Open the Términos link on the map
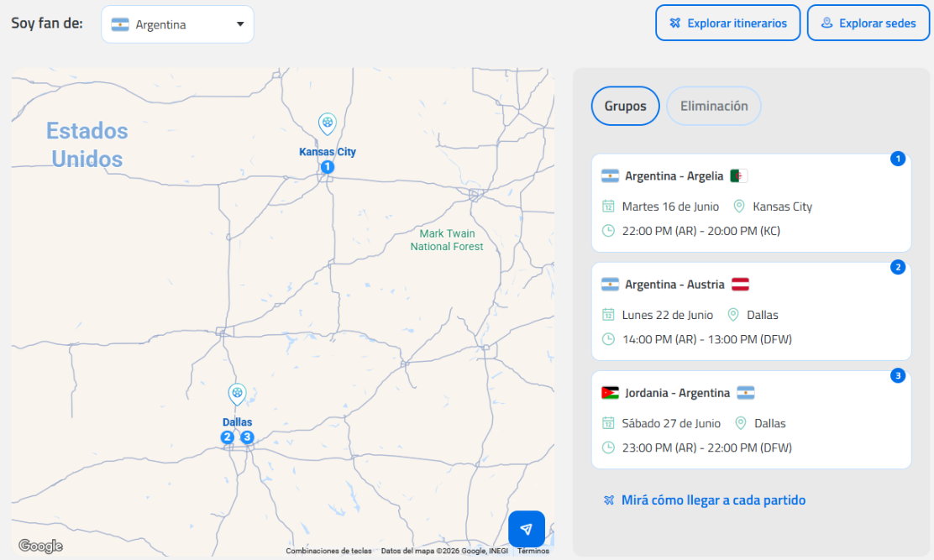934x560 pixels. tap(533, 552)
